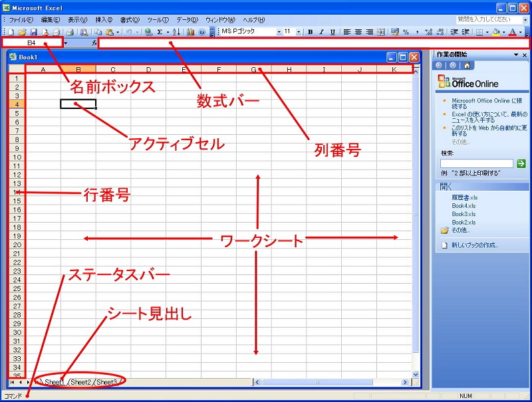Toggle Italic formatting
This screenshot has height=402, width=532.
(x=321, y=32)
